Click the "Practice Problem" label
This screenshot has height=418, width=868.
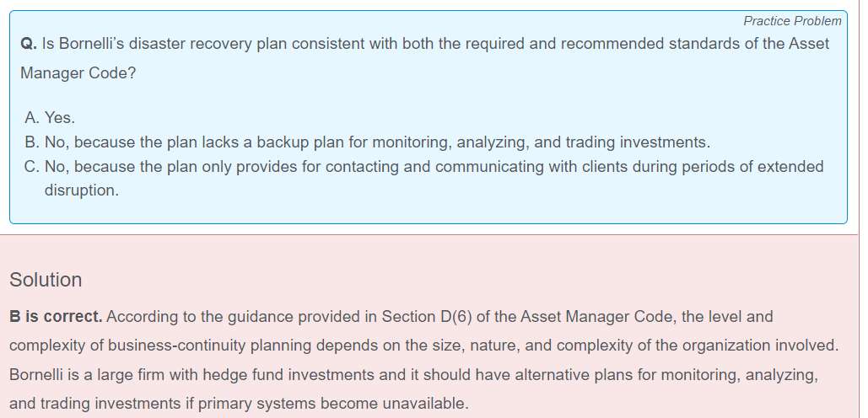click(x=792, y=21)
